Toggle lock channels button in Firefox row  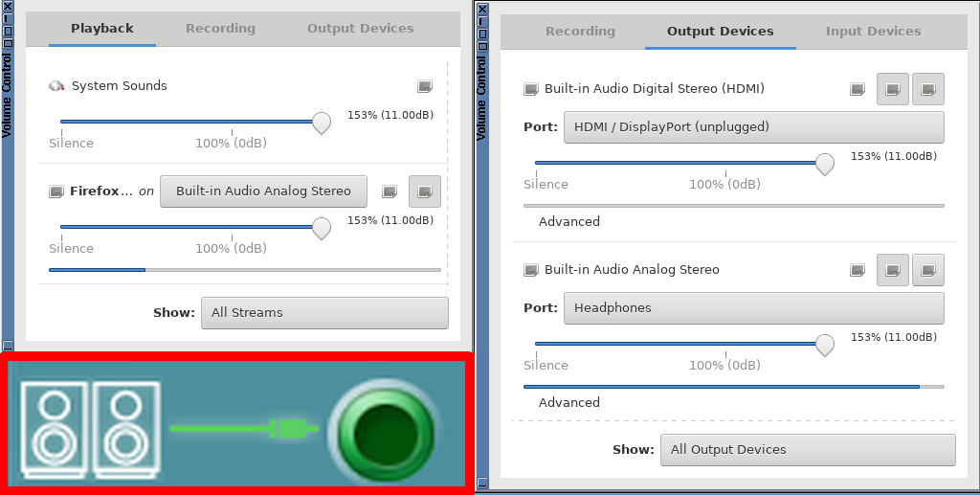coord(425,191)
